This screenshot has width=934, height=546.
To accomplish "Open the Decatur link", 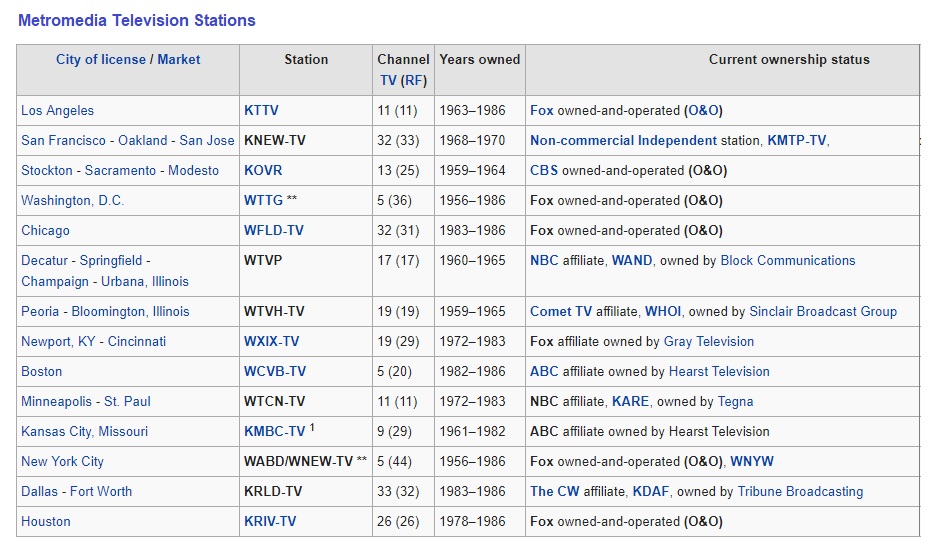I will (x=44, y=261).
